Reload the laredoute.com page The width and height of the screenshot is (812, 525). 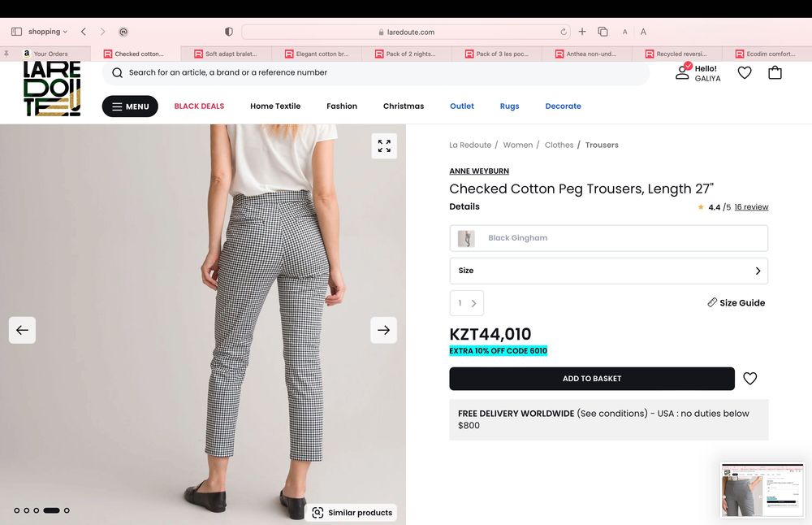tap(564, 32)
